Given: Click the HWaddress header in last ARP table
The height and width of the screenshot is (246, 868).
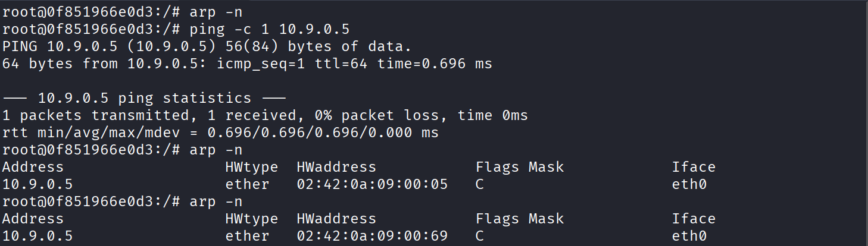Looking at the screenshot, I should [x=336, y=219].
